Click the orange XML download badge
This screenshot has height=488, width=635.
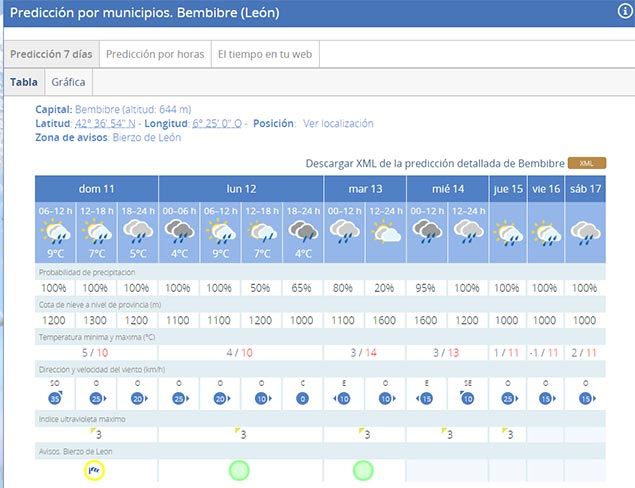[x=587, y=163]
